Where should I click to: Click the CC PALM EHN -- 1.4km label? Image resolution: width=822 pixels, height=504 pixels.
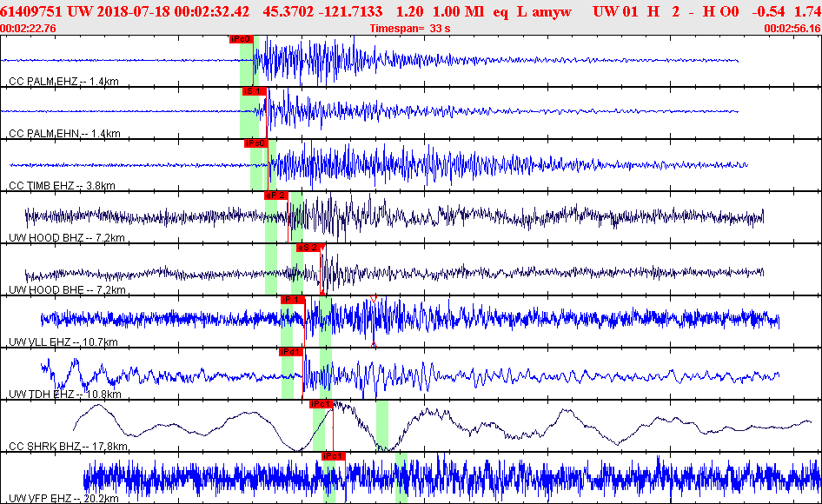pos(64,133)
